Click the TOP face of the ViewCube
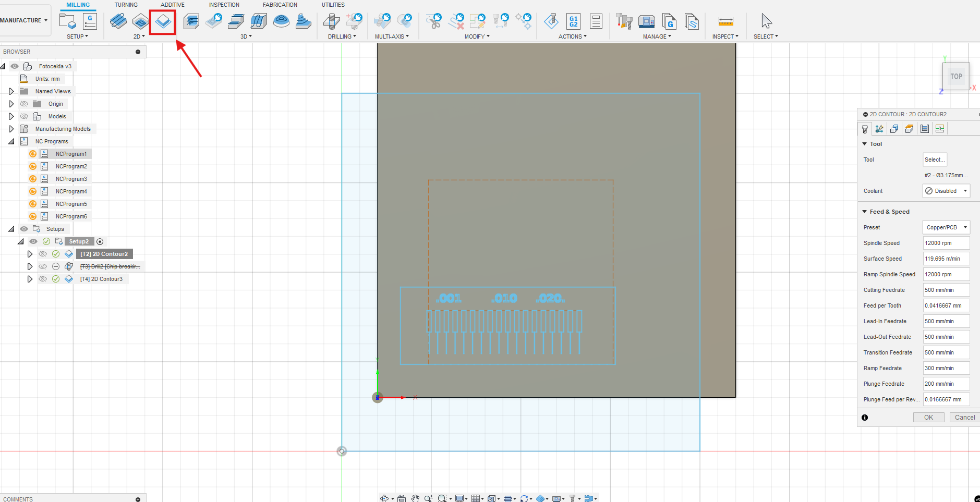This screenshot has width=980, height=502. point(956,76)
